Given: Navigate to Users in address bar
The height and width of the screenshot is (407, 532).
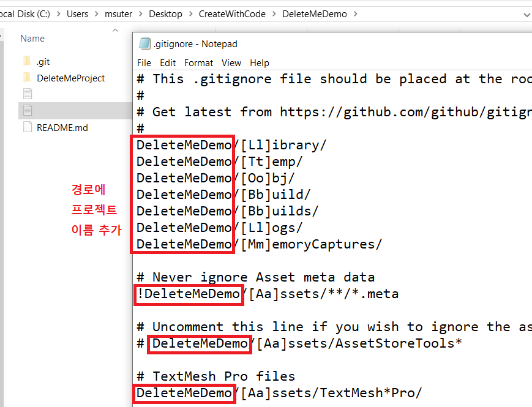Looking at the screenshot, I should (x=77, y=14).
